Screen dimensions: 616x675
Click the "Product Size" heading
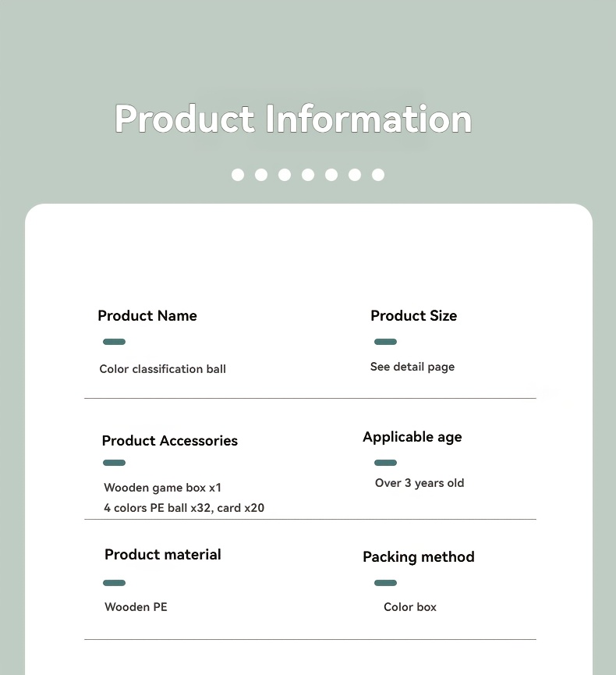413,316
